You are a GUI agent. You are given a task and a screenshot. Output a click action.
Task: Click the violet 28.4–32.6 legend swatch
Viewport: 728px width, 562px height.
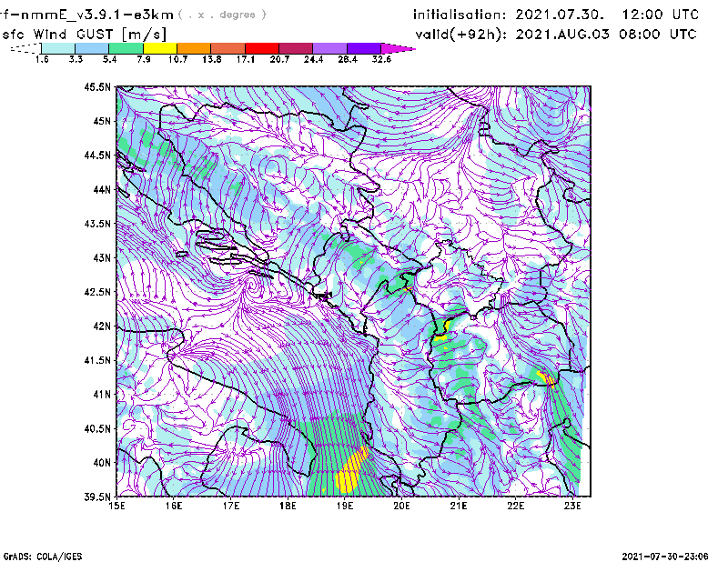coord(364,48)
